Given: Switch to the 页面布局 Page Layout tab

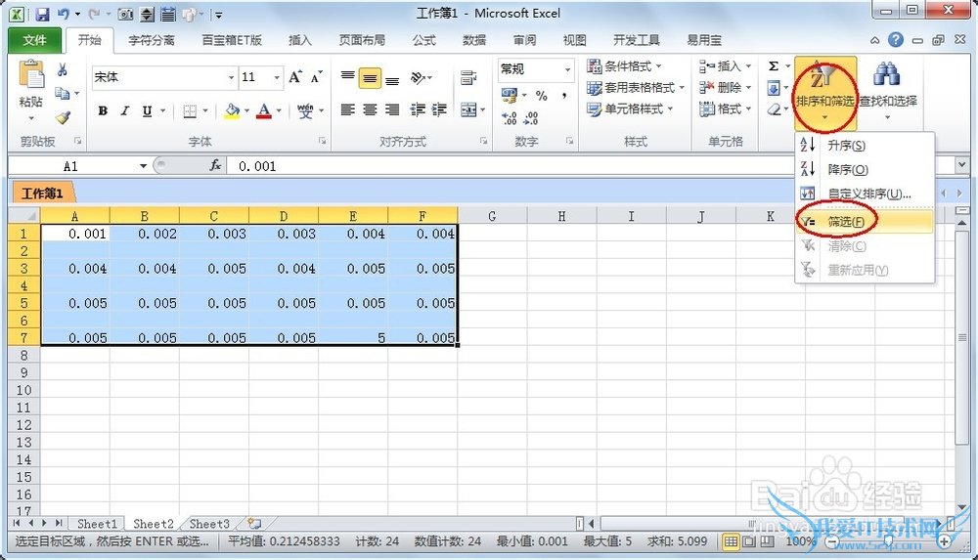Looking at the screenshot, I should (x=362, y=40).
